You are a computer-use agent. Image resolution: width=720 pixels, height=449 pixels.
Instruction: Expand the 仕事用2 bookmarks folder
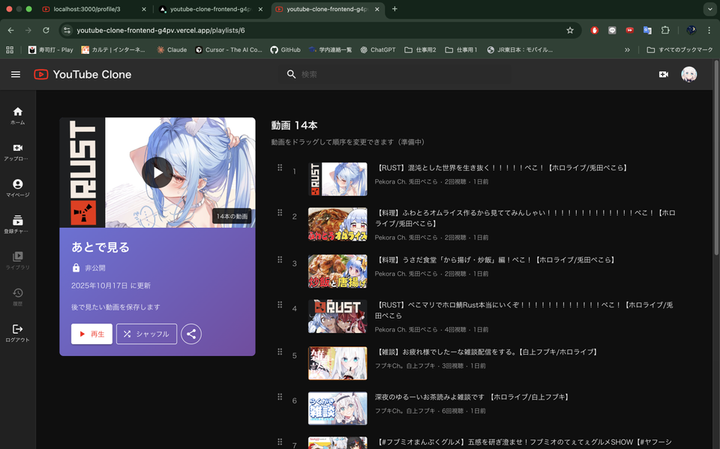pyautogui.click(x=420, y=50)
